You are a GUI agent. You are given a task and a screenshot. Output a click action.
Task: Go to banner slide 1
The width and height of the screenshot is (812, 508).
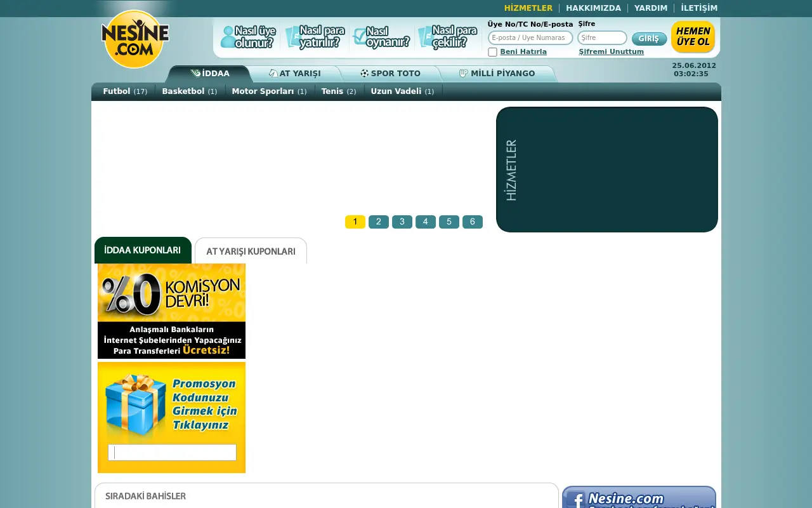(355, 222)
